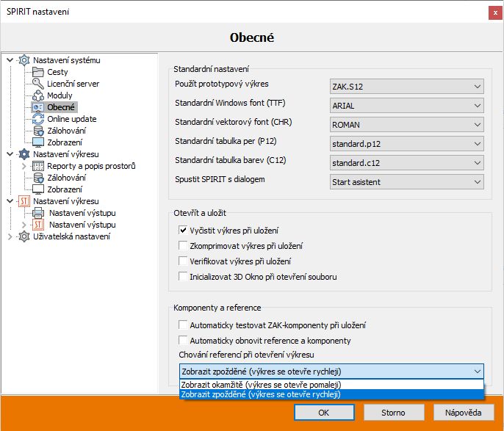Select the Obecné tree item
The height and width of the screenshot is (431, 504).
[61, 107]
